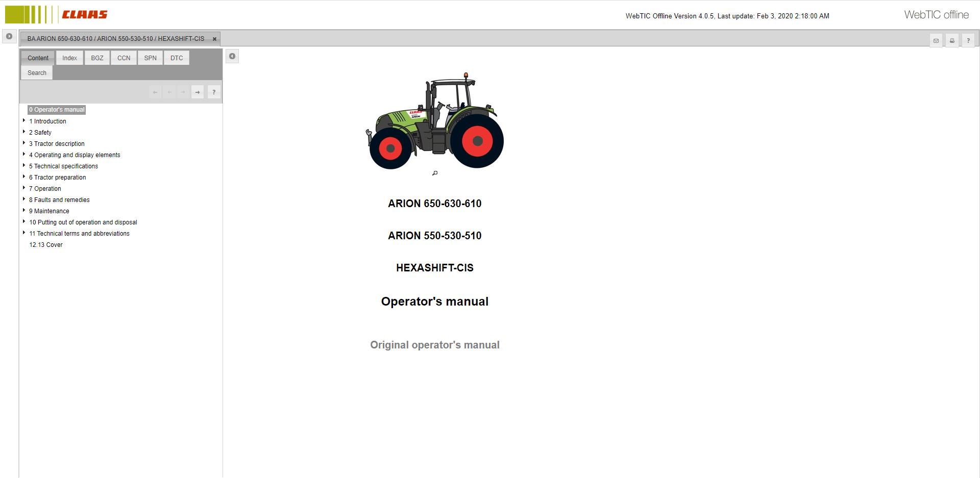
Task: Toggle the content panel collapse arrow
Action: click(x=232, y=56)
